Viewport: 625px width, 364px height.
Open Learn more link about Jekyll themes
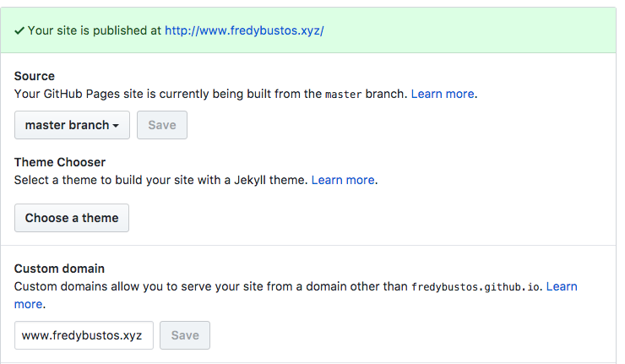(343, 180)
